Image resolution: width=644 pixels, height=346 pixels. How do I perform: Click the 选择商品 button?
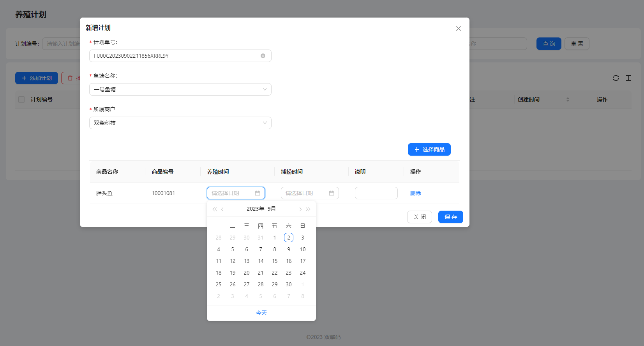[429, 149]
